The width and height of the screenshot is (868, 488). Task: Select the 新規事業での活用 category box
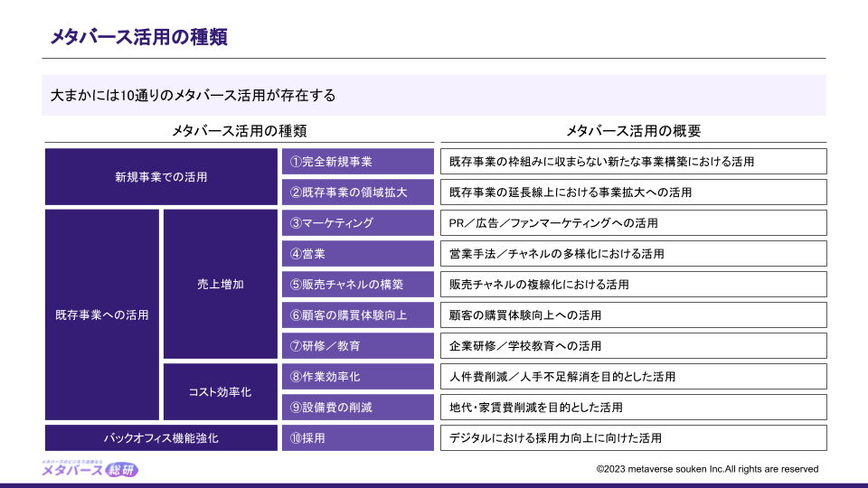(x=160, y=177)
